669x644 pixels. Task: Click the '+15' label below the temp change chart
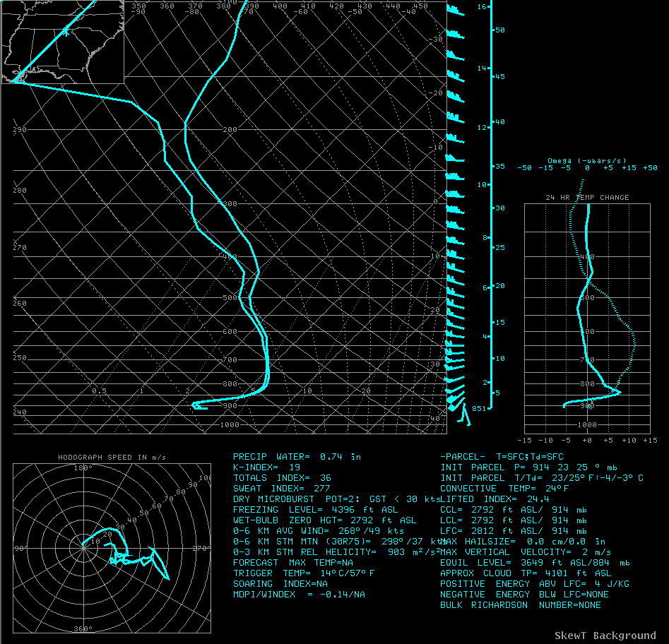coord(650,440)
